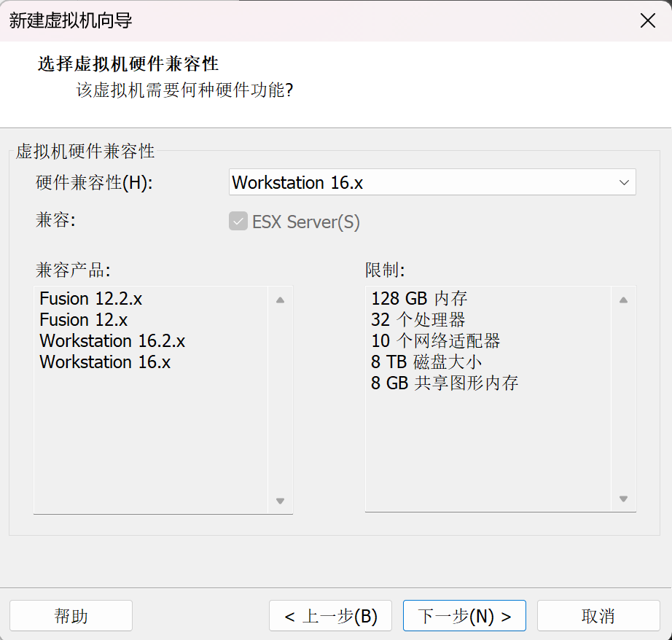Select the 10 个网络适配器 limit entry
The width and height of the screenshot is (672, 640).
[435, 341]
